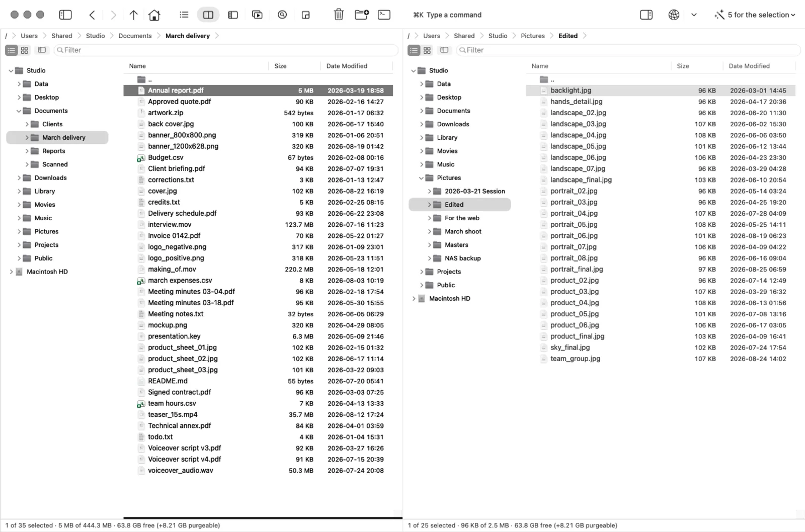Click the square with inset corner icon
The width and height of the screenshot is (805, 532).
(306, 15)
